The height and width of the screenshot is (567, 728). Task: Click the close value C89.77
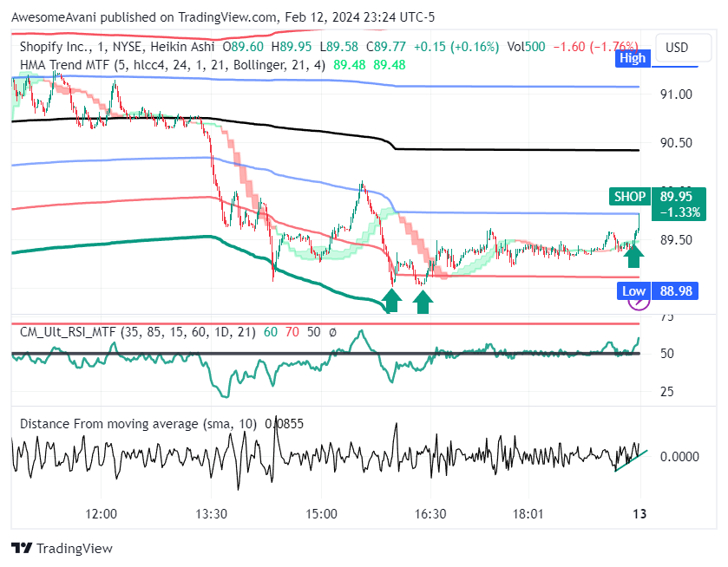coord(386,47)
